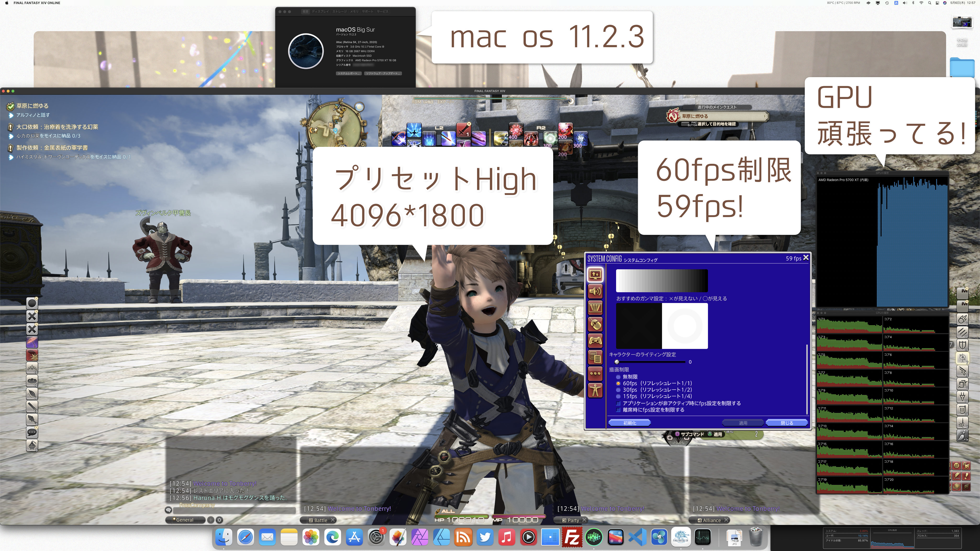
Task: Add a new chat tab with plus icon
Action: (x=210, y=520)
